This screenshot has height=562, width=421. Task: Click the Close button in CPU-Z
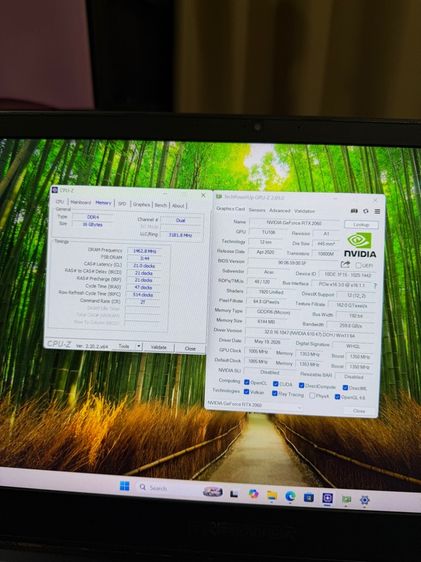190,348
